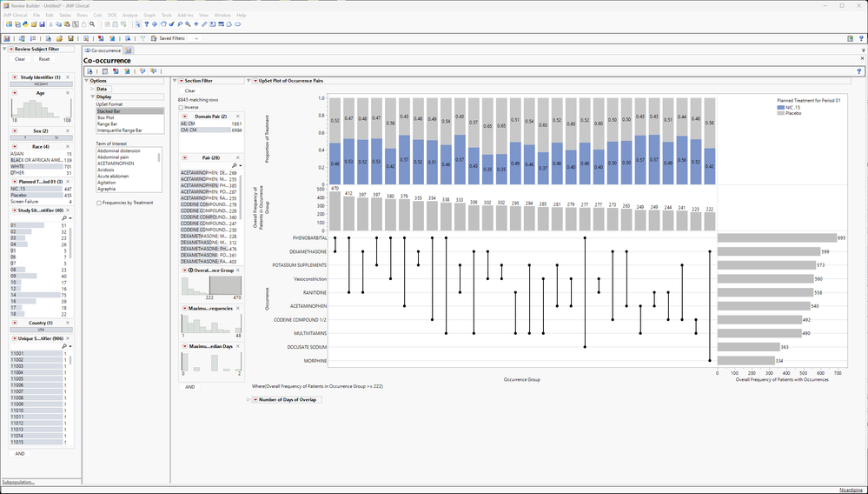Toggle Frequencies by Treatment checkbox
Screen dimensions: 868x494
(99, 203)
